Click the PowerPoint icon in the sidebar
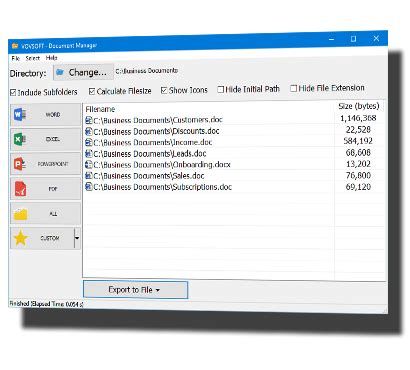This screenshot has height=370, width=410. pyautogui.click(x=20, y=164)
